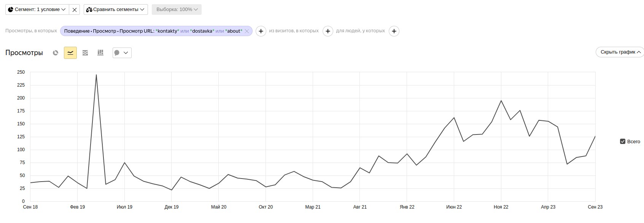
Task: Add condition for из визитов, в которых
Action: (x=328, y=31)
